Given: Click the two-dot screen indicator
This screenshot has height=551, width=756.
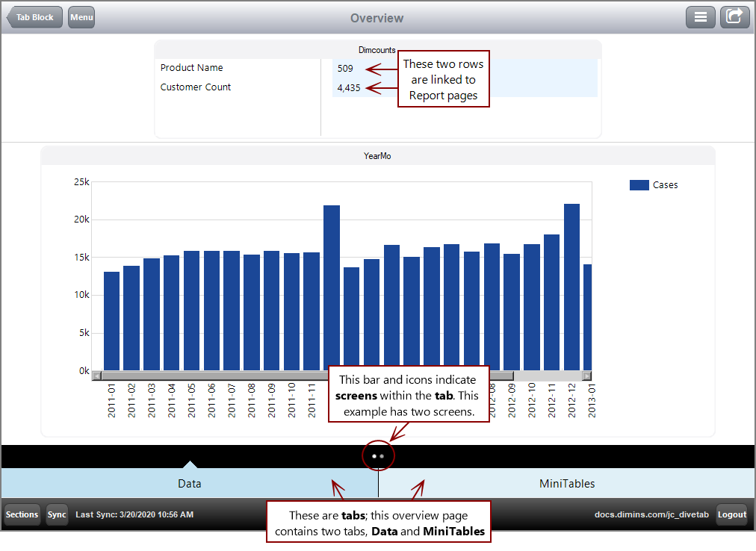Looking at the screenshot, I should point(378,455).
